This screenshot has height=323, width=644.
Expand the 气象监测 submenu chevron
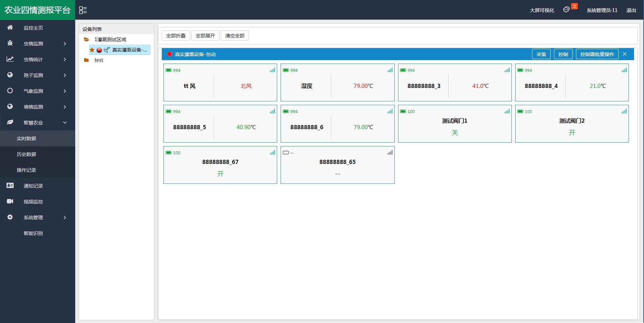(x=65, y=91)
